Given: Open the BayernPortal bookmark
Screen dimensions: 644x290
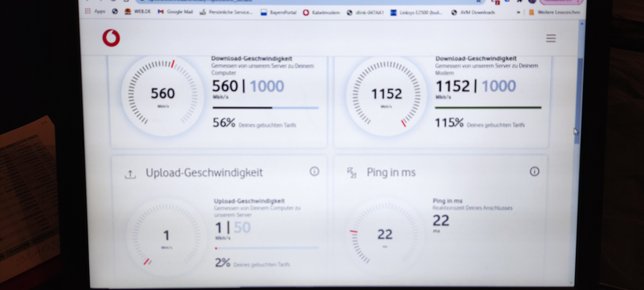Looking at the screenshot, I should pos(279,13).
